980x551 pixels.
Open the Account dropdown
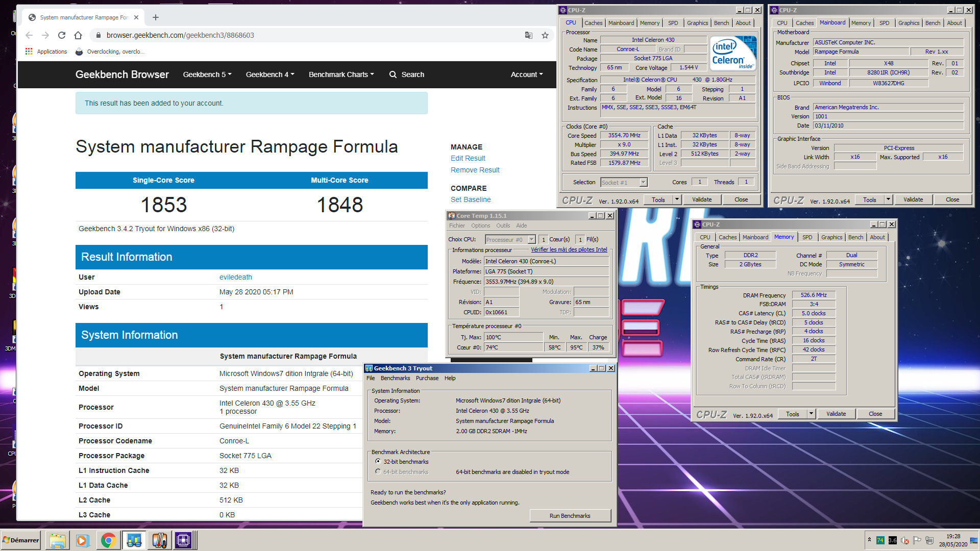527,74
